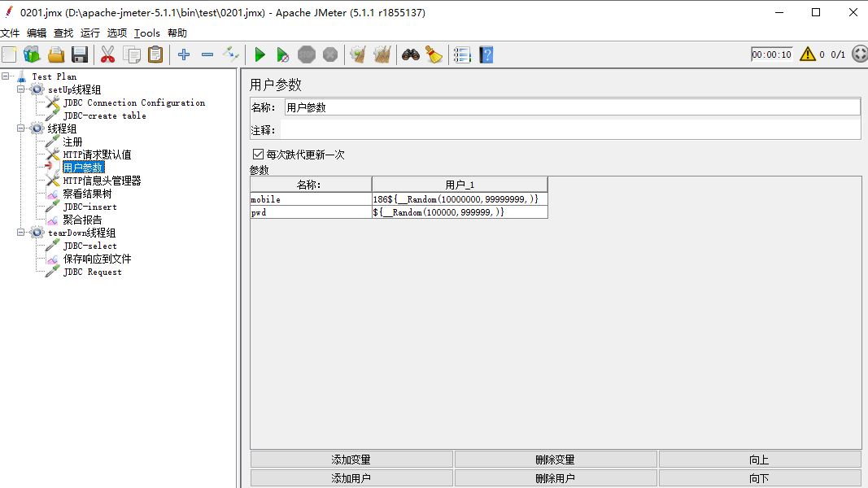Start the test run

coord(259,54)
